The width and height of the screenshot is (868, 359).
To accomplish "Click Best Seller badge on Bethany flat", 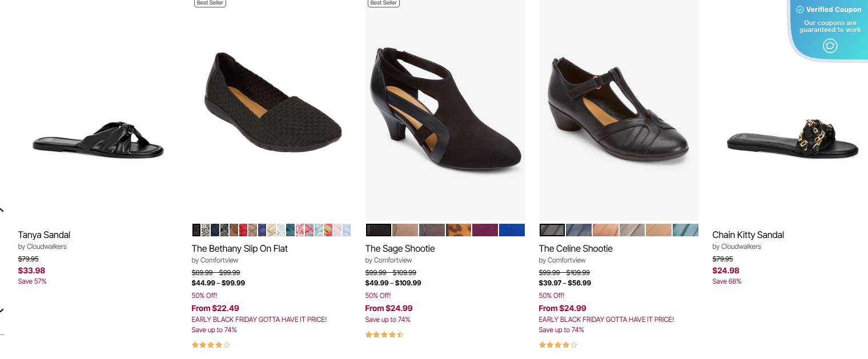I will [210, 3].
